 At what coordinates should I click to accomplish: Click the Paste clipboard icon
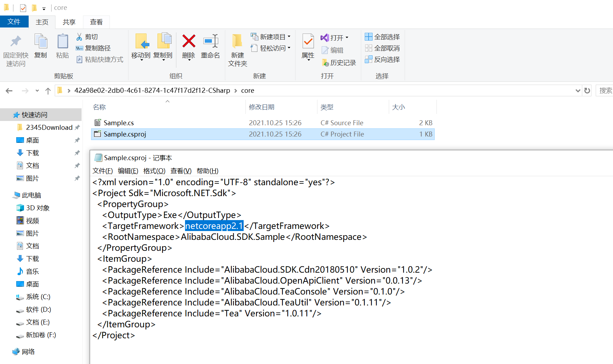(63, 41)
